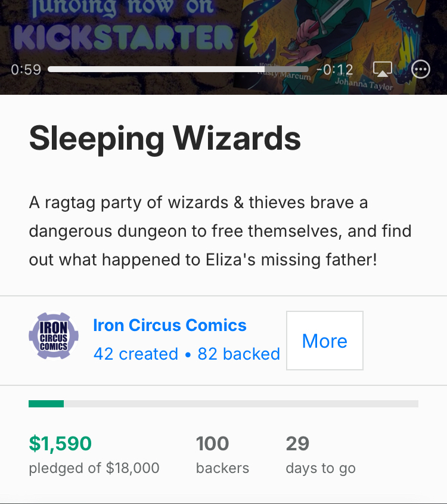The width and height of the screenshot is (447, 504).
Task: Click the 29 days to go counter
Action: click(297, 444)
